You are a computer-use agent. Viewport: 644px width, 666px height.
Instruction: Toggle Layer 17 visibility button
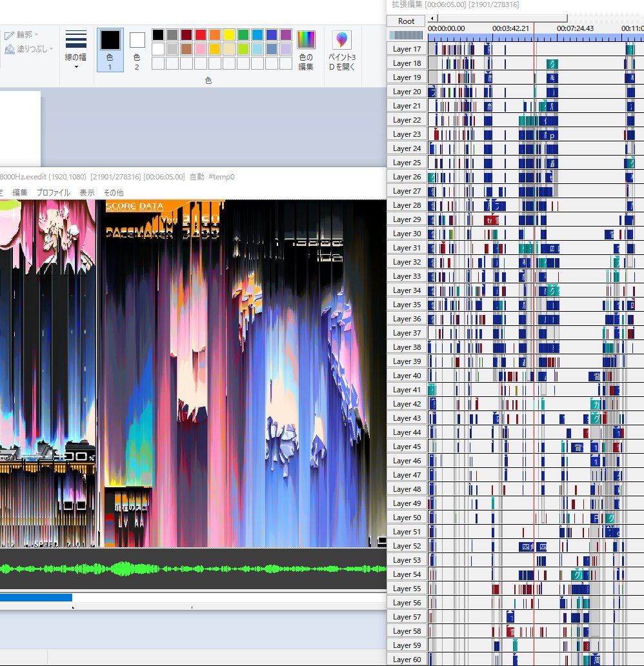(406, 49)
